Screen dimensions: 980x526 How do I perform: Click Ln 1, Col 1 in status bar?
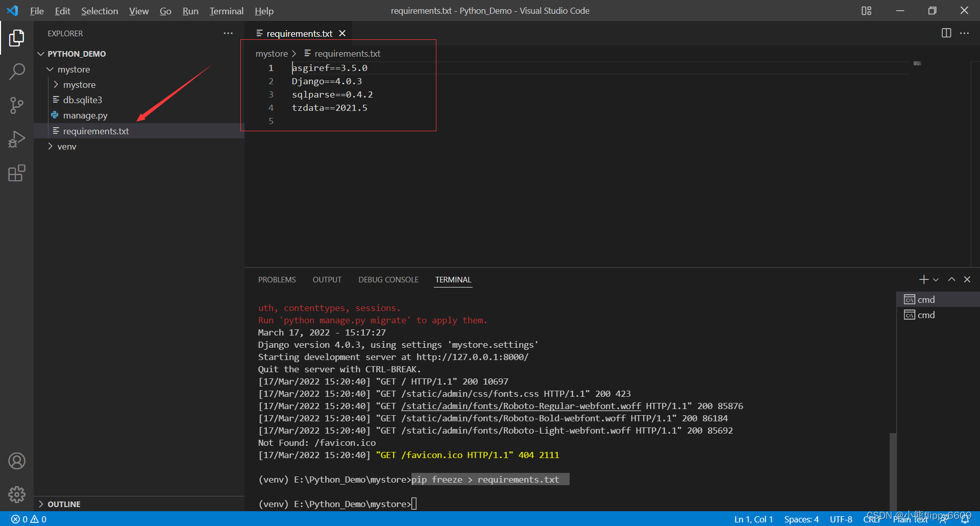click(x=753, y=519)
